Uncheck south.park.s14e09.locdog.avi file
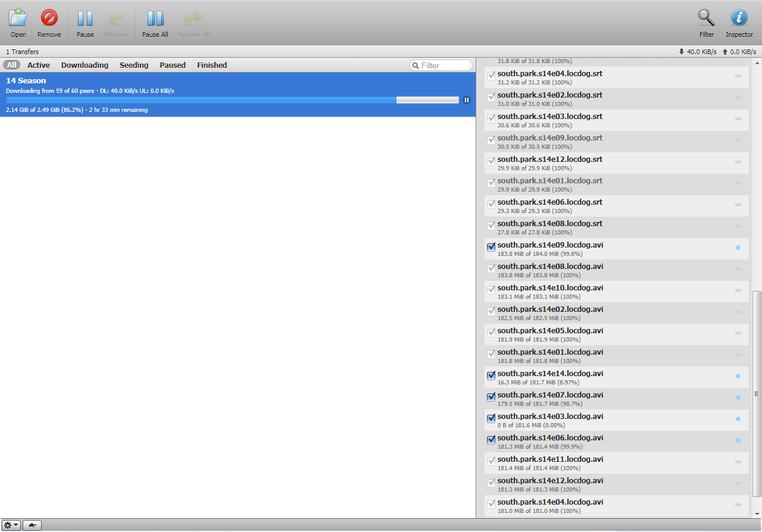This screenshot has width=762, height=532. pos(491,247)
